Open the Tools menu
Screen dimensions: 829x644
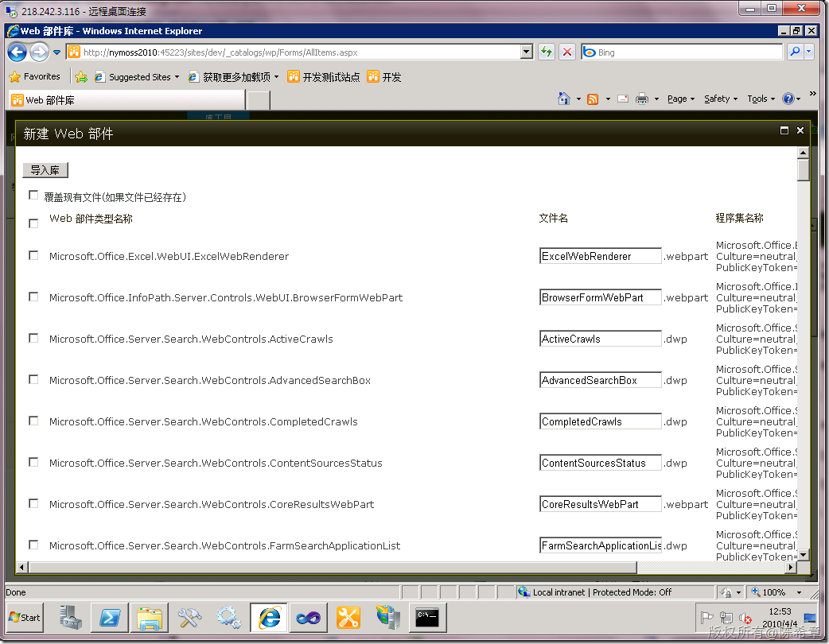pos(761,99)
